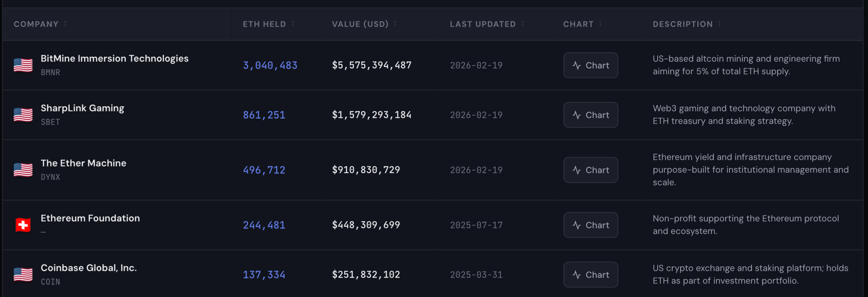Click the sort arrow next to ETH HELD
The image size is (868, 297).
(293, 24)
